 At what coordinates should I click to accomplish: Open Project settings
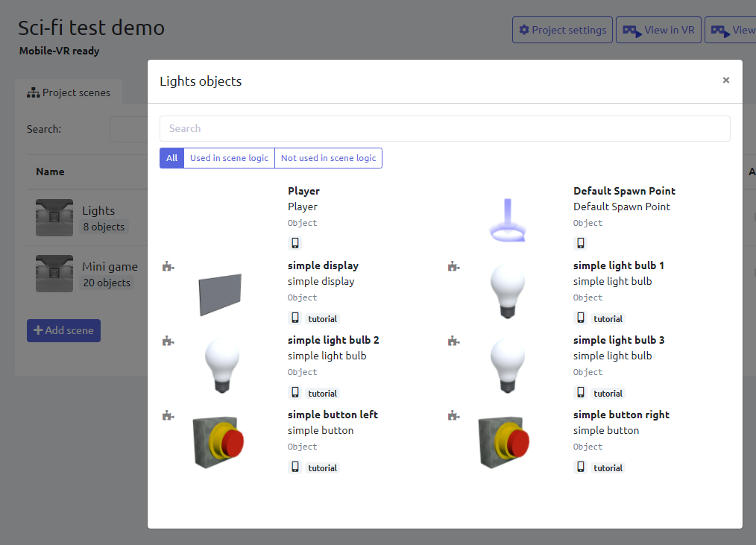point(562,30)
